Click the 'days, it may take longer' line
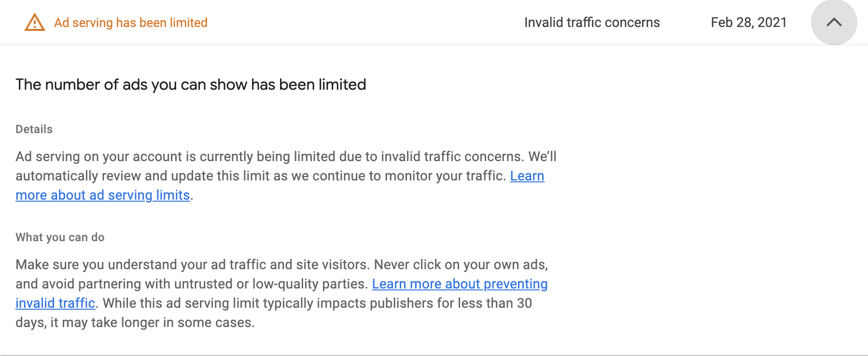868x356 pixels. (x=135, y=323)
